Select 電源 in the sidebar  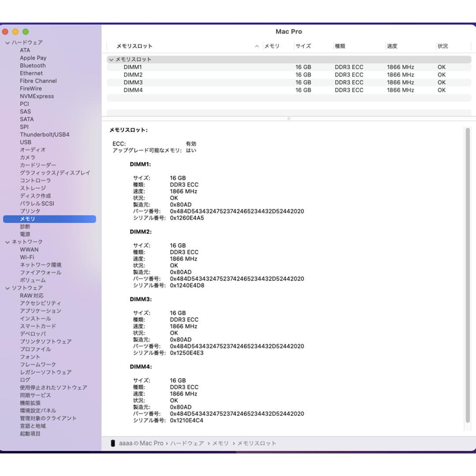[x=25, y=234]
